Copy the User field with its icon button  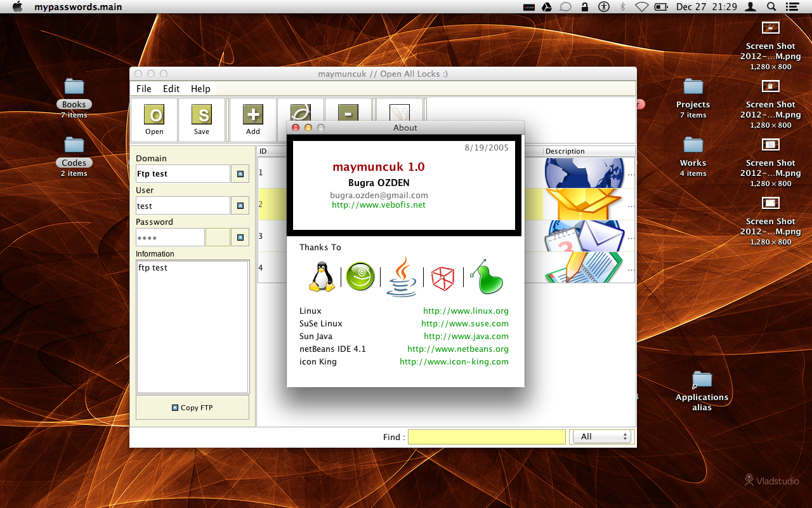(x=240, y=205)
